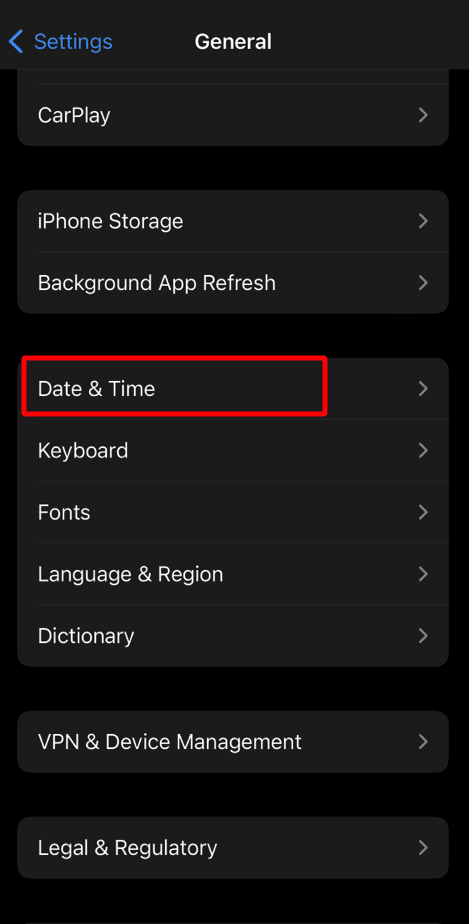Open Keyboard settings
This screenshot has width=469, height=924.
pos(233,450)
